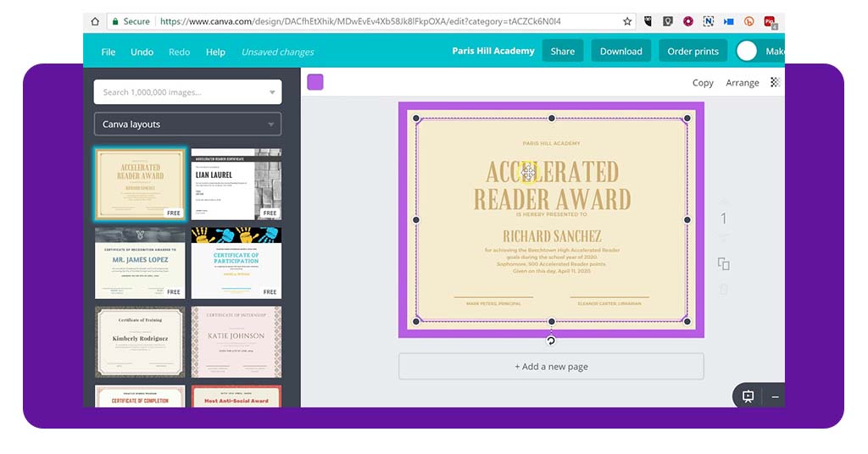Click the top-left selection handle
Image resolution: width=868 pixels, height=454 pixels.
click(x=416, y=119)
